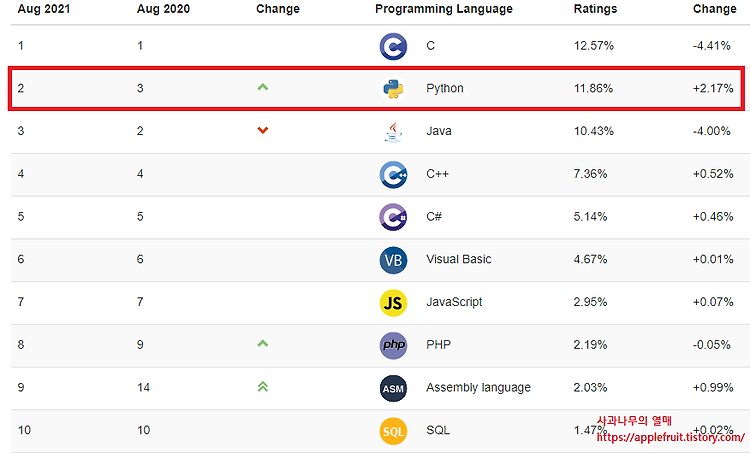Click Aug 2020 rank 9 for PHP
750x453 pixels.
[x=140, y=344]
